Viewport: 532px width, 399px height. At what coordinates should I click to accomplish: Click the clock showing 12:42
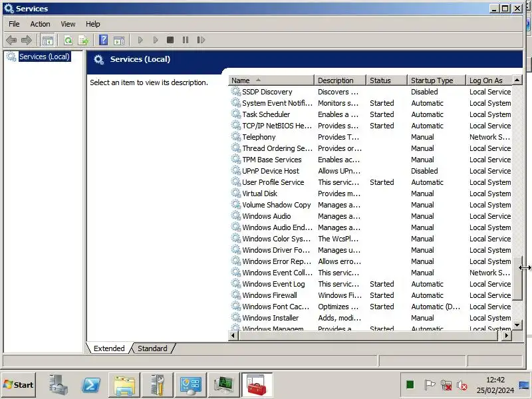(x=495, y=380)
